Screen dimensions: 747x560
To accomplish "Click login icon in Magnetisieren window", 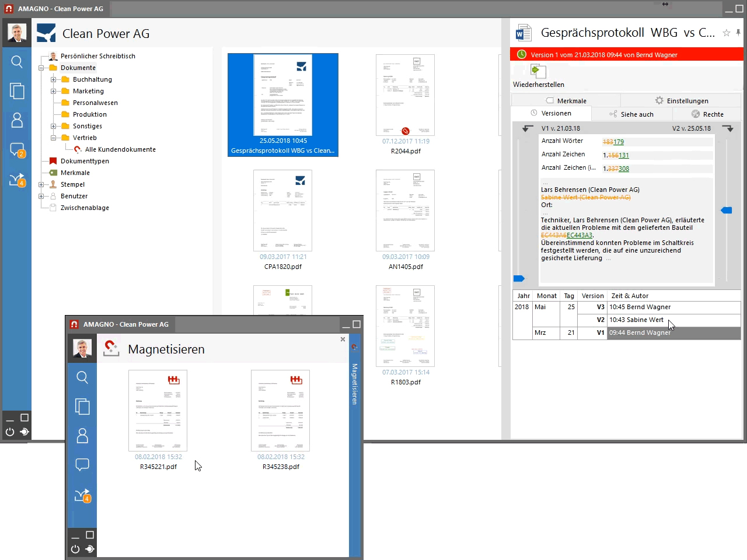I will [90, 549].
